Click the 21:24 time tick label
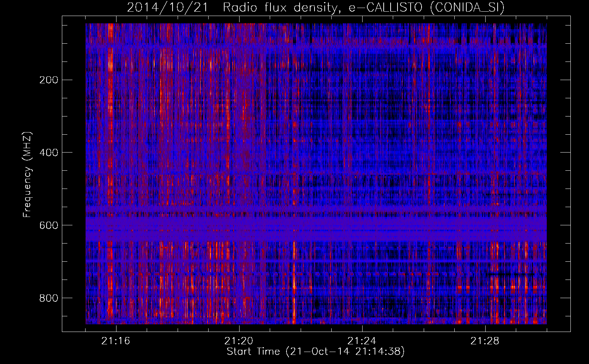 pos(362,341)
